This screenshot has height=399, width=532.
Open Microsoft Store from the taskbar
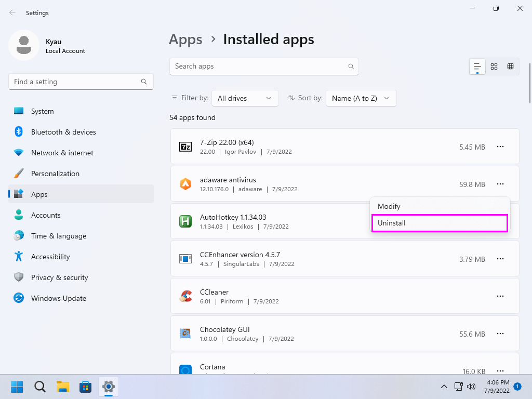pos(86,387)
